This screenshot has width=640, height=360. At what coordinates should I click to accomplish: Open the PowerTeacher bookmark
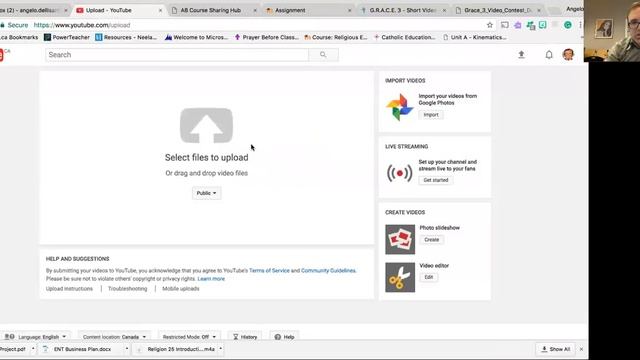[x=67, y=37]
